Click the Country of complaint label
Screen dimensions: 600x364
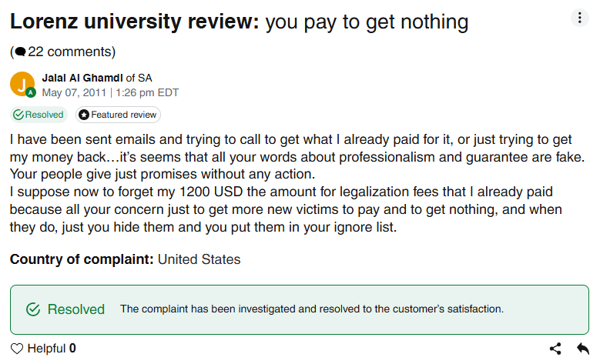(x=82, y=259)
